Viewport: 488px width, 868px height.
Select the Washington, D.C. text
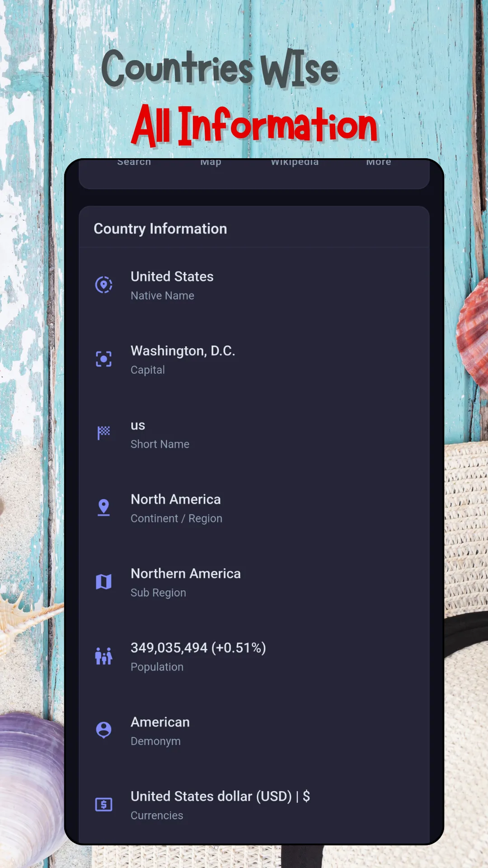[x=183, y=351]
